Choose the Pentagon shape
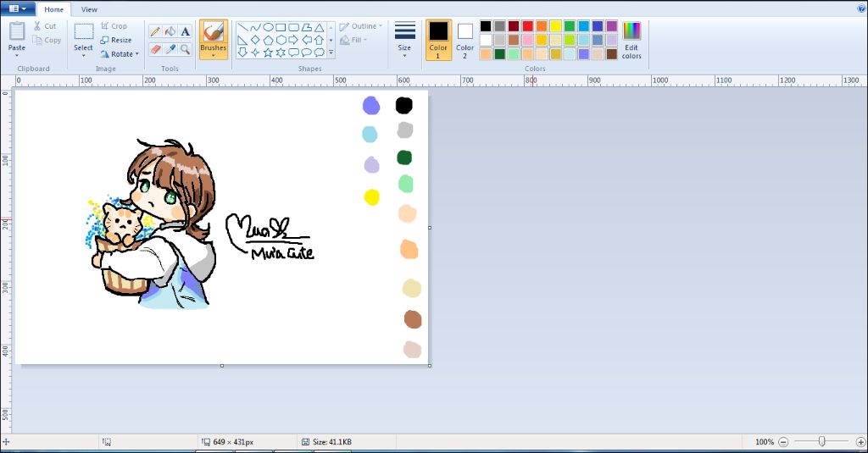Viewport: 868px width, 453px height. point(268,40)
